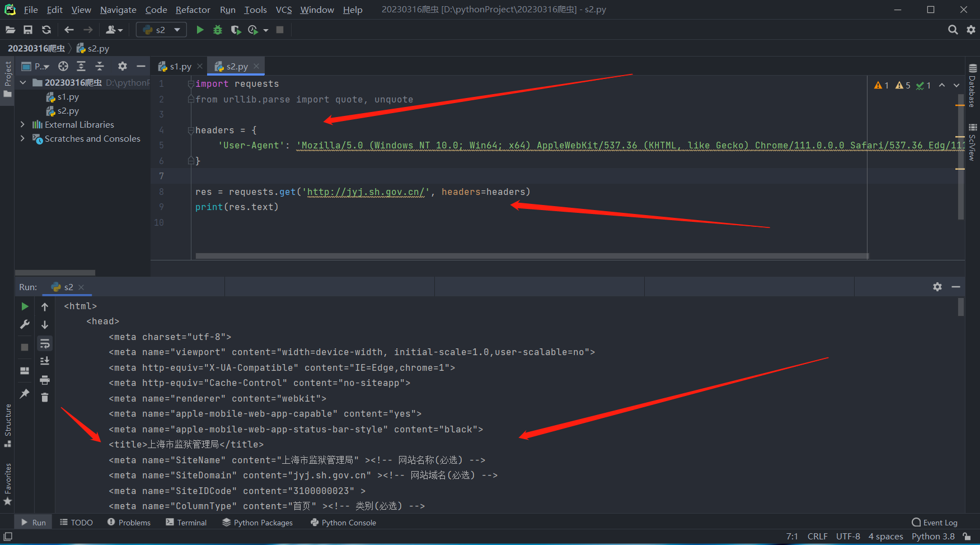Toggle the Structure tool window sidebar tab

coord(7,426)
